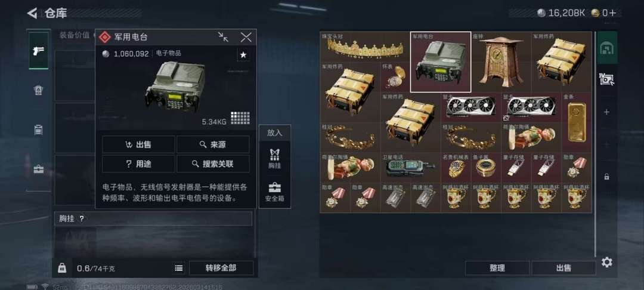The width and height of the screenshot is (644, 290).
Task: Add a new storage page with plus
Action: click(606, 112)
